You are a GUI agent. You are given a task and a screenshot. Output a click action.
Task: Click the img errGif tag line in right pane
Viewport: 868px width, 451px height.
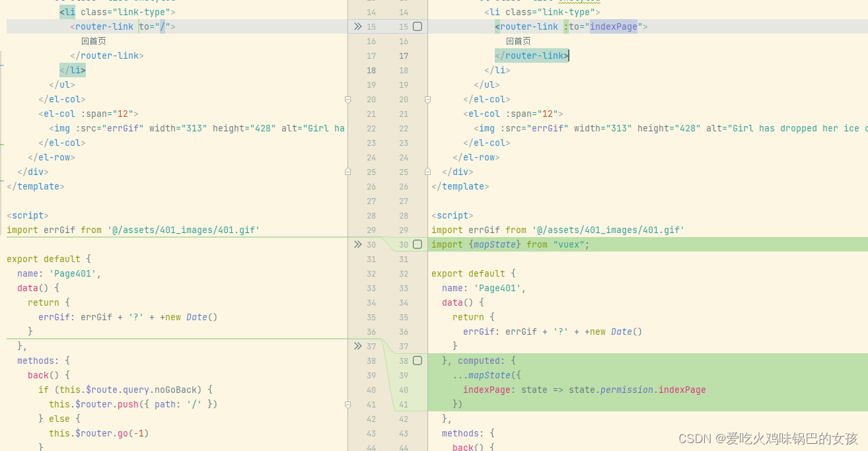[670, 128]
